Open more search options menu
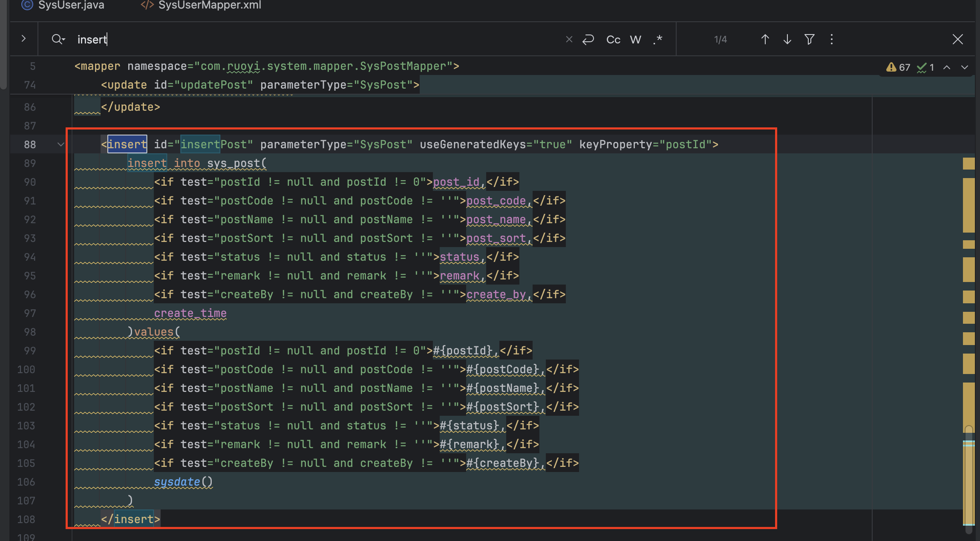Image resolution: width=980 pixels, height=541 pixels. pyautogui.click(x=831, y=40)
